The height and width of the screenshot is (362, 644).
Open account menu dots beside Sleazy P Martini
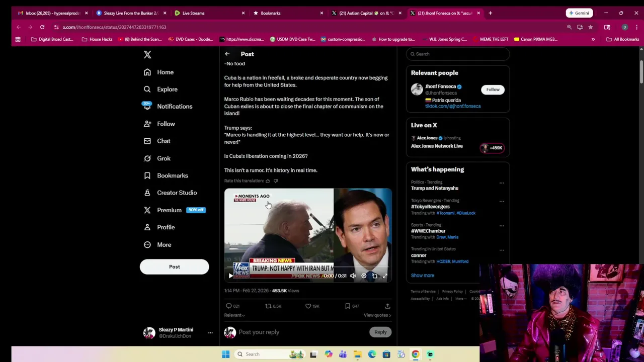[x=210, y=333]
